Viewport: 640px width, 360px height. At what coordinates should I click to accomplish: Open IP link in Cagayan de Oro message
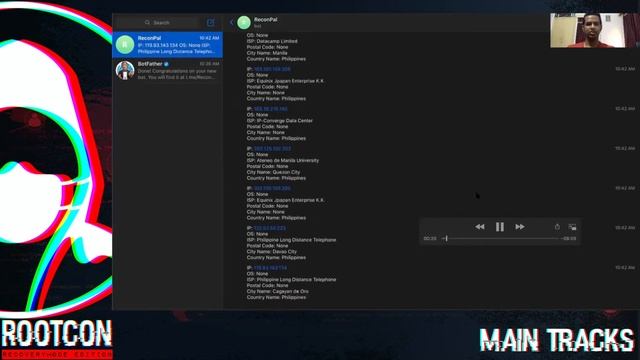(x=270, y=268)
